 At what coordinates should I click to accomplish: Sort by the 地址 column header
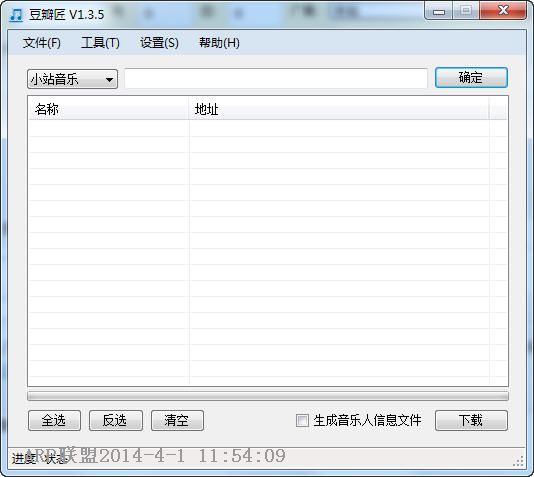[339, 109]
